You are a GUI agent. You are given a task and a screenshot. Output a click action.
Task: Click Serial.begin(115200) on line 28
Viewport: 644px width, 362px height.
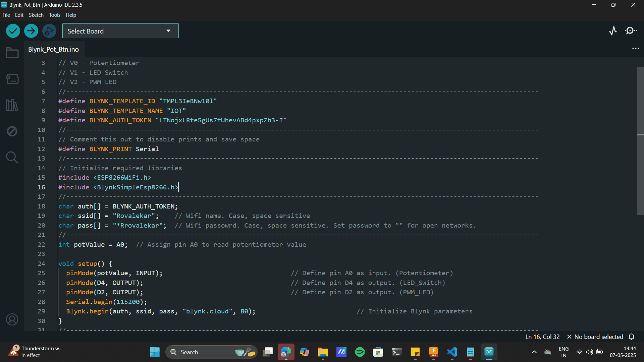[x=106, y=302]
